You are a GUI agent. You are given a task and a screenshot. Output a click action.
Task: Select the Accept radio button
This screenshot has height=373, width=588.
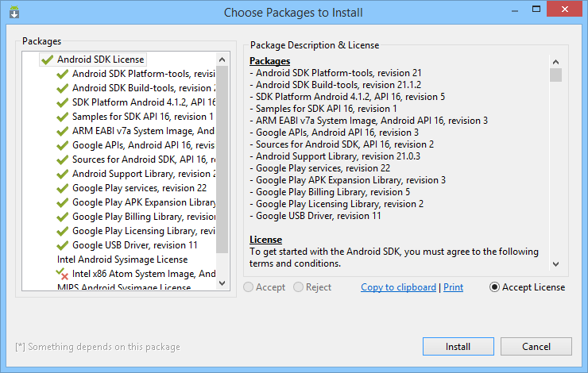click(248, 287)
